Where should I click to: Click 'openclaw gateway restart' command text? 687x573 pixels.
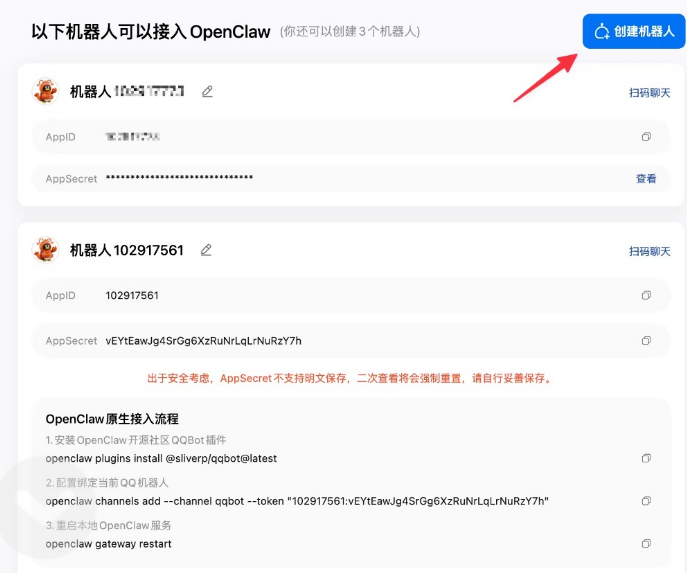coord(109,544)
